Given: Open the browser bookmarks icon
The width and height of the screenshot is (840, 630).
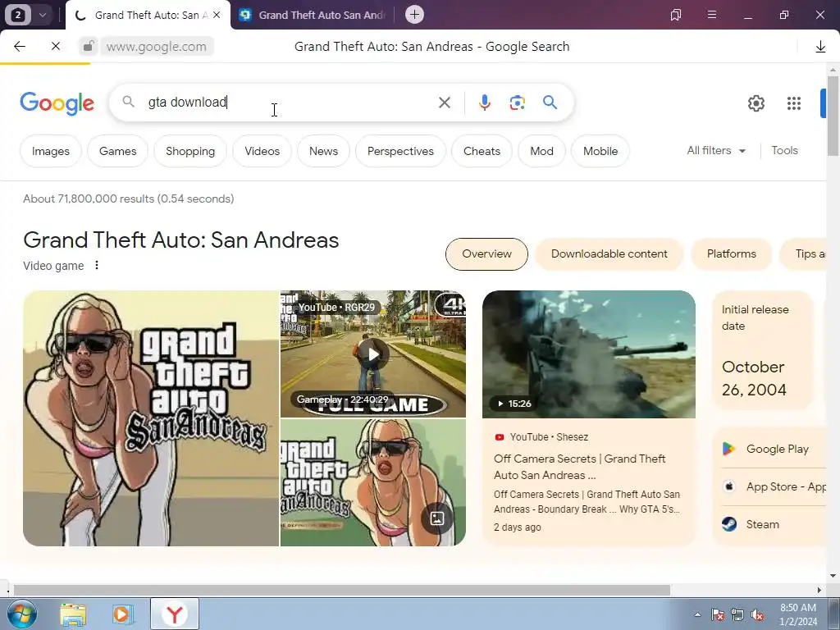Looking at the screenshot, I should coord(676,15).
